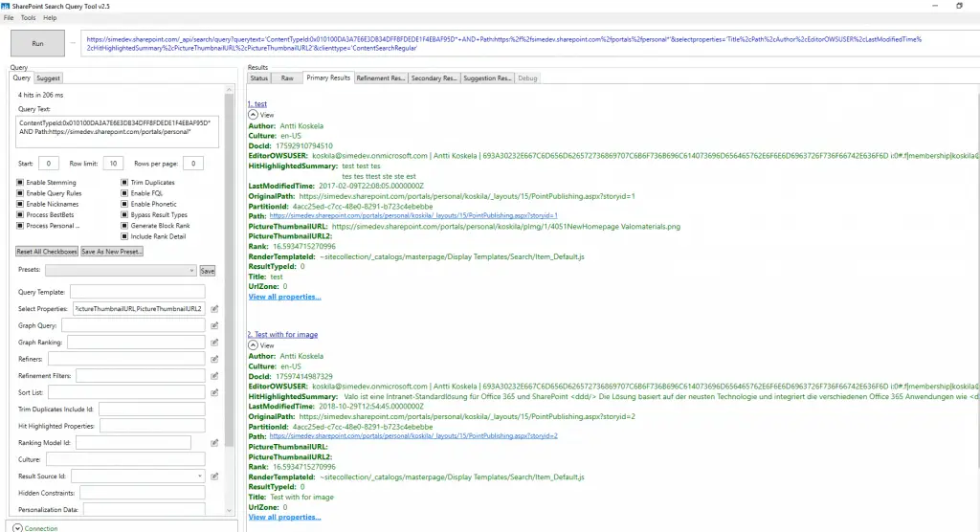This screenshot has width=980, height=532.
Task: Open edit icon beside Ranking Model Id field
Action: tap(214, 443)
